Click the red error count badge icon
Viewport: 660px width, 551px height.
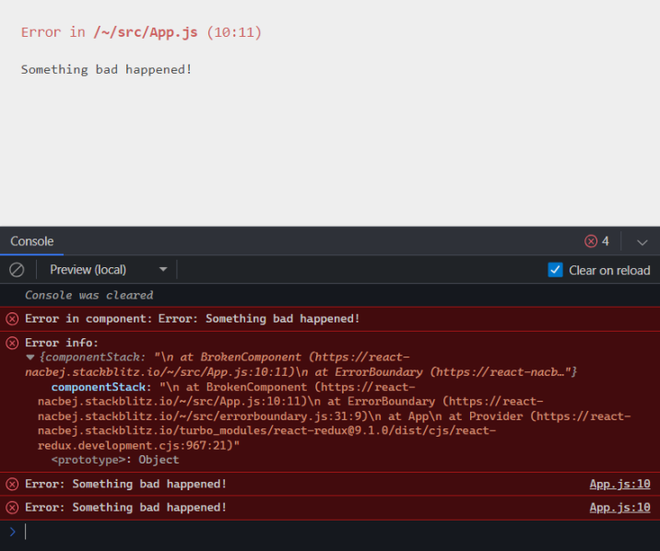[591, 242]
